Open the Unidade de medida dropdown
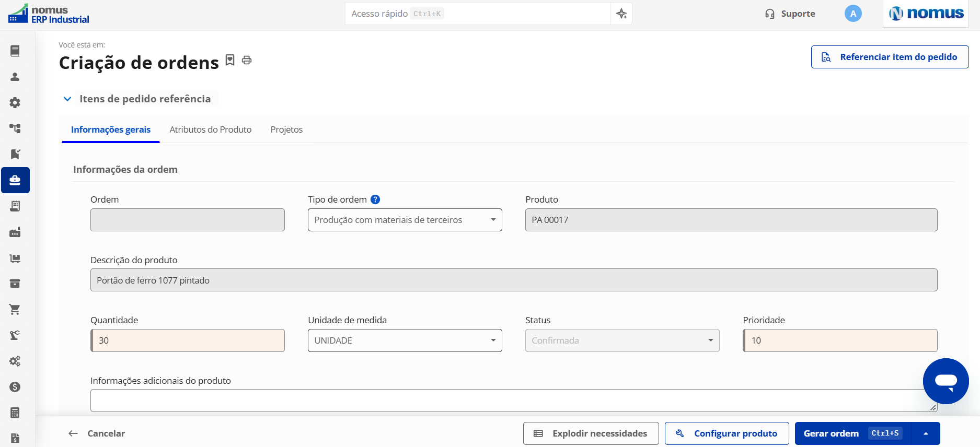This screenshot has width=980, height=447. click(405, 340)
